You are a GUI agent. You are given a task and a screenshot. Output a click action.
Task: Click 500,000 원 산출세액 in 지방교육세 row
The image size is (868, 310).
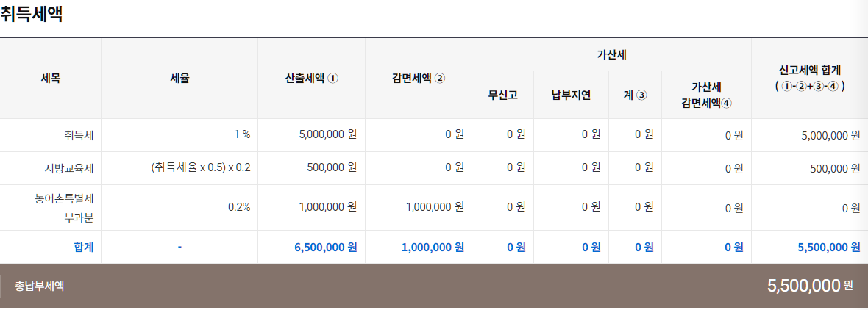click(x=332, y=167)
